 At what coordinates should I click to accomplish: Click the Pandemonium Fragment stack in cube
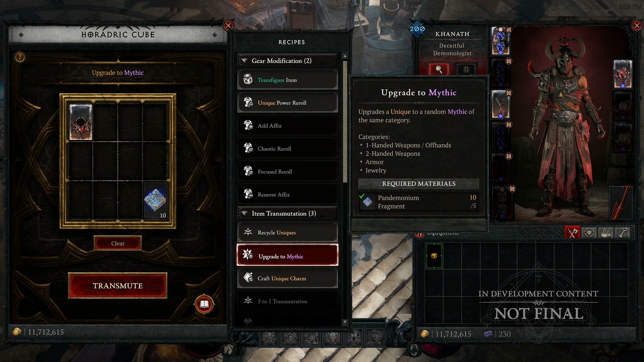click(155, 200)
